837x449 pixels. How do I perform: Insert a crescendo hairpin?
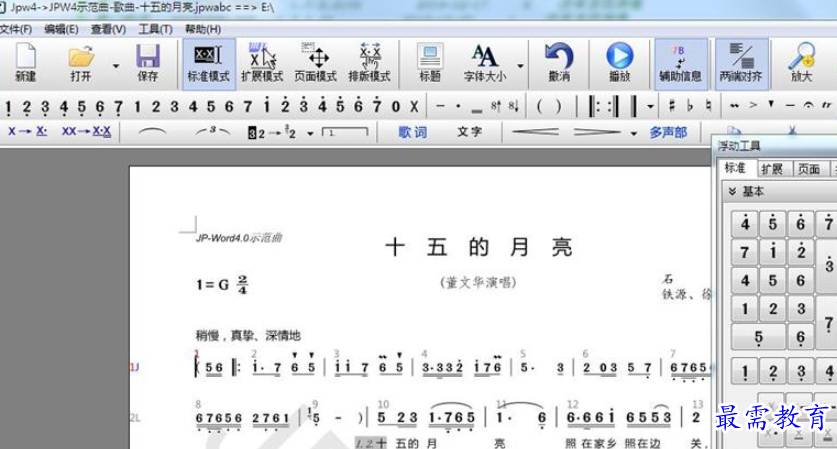coord(535,132)
